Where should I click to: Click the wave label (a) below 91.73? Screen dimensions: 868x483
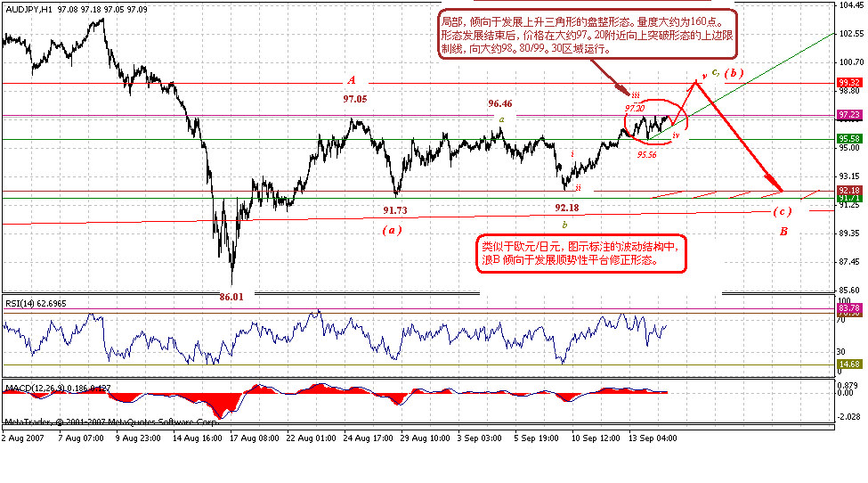[x=392, y=230]
